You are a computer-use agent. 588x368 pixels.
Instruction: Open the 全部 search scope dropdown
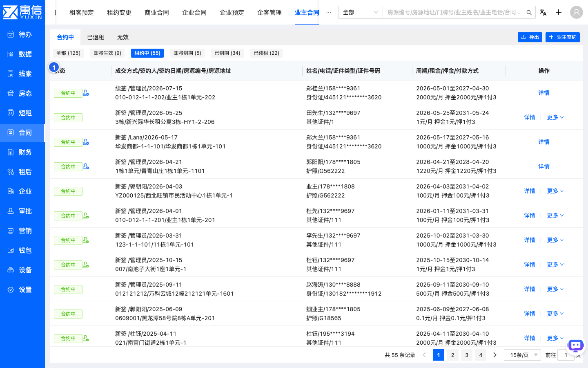(360, 12)
